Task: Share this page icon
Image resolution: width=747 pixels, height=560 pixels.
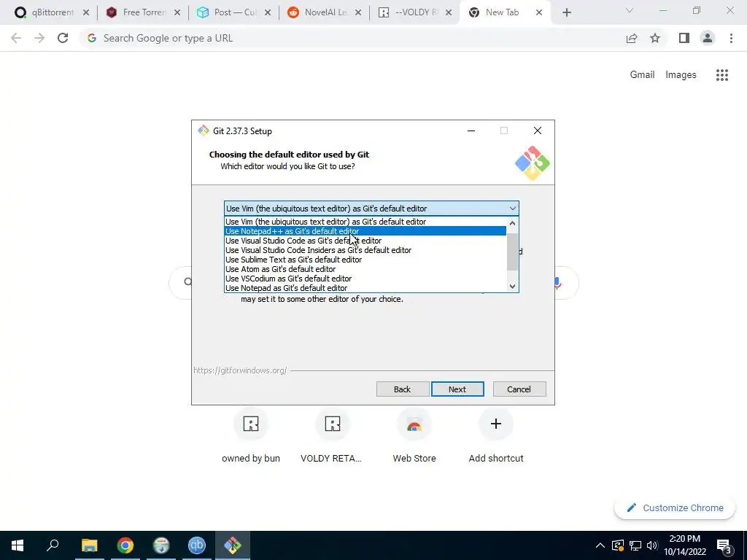Action: click(632, 38)
